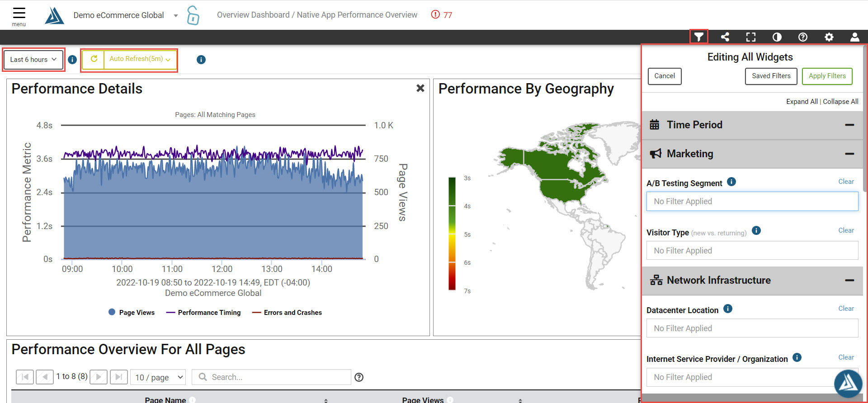
Task: Click the refresh icon button
Action: (x=94, y=59)
